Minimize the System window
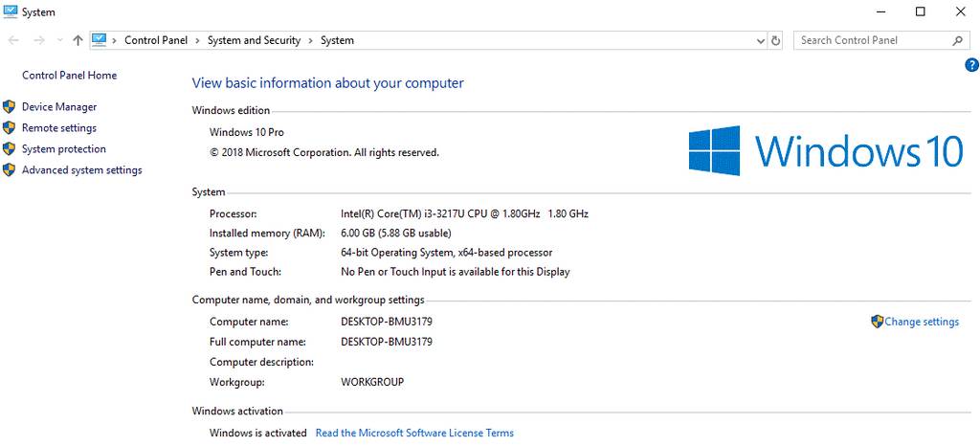 click(x=881, y=11)
